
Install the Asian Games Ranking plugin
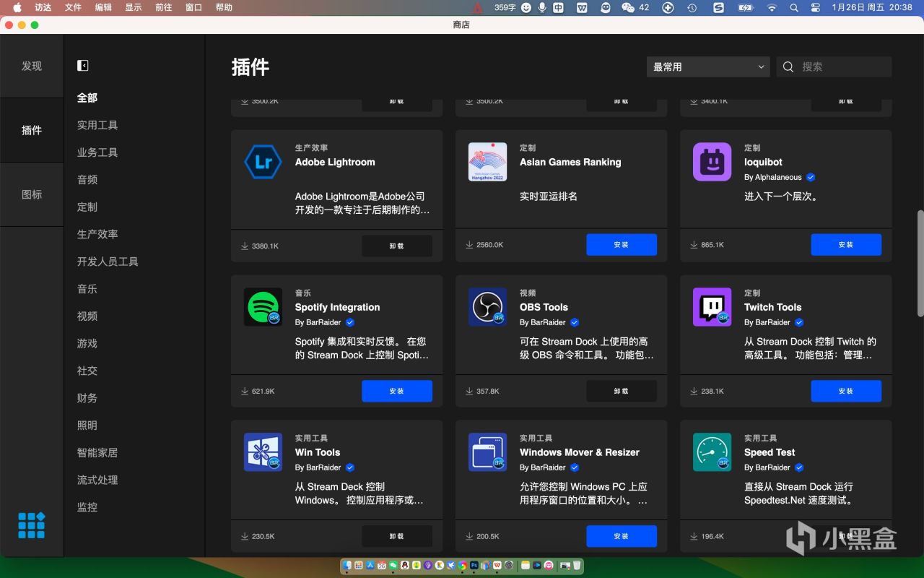[x=622, y=245]
